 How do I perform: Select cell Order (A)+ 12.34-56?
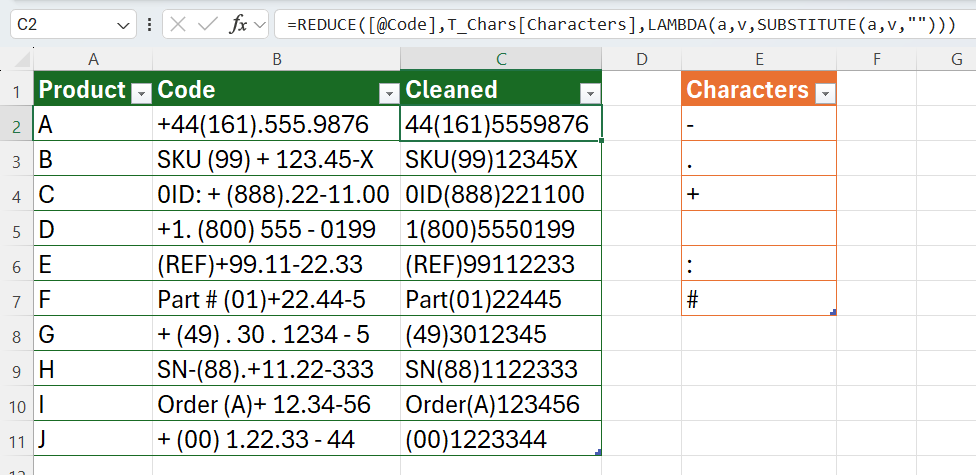pyautogui.click(x=277, y=403)
